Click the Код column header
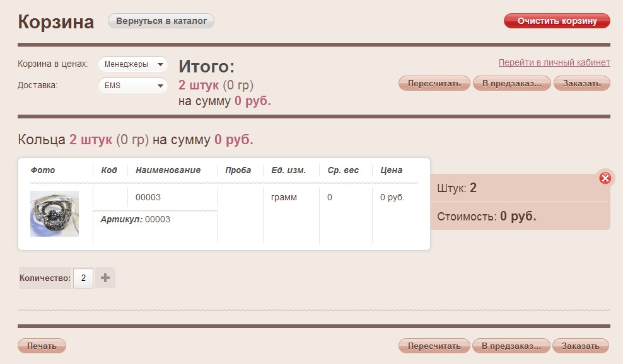The width and height of the screenshot is (623, 364). [x=109, y=170]
